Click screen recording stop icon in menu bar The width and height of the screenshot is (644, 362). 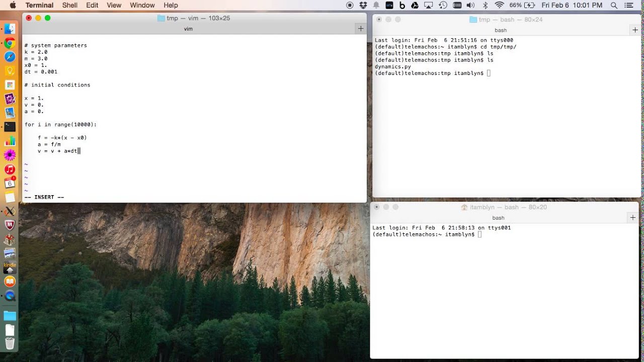tap(350, 5)
